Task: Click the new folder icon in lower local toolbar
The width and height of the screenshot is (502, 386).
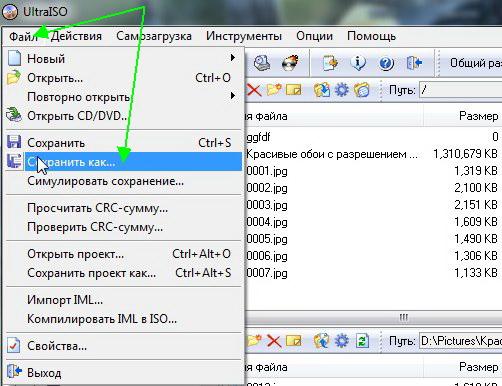Action: [x=254, y=341]
